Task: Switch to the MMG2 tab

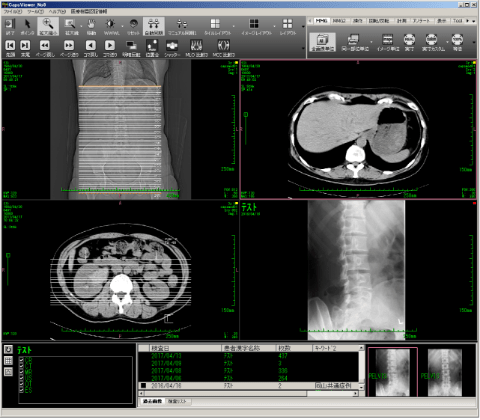Action: click(x=339, y=21)
